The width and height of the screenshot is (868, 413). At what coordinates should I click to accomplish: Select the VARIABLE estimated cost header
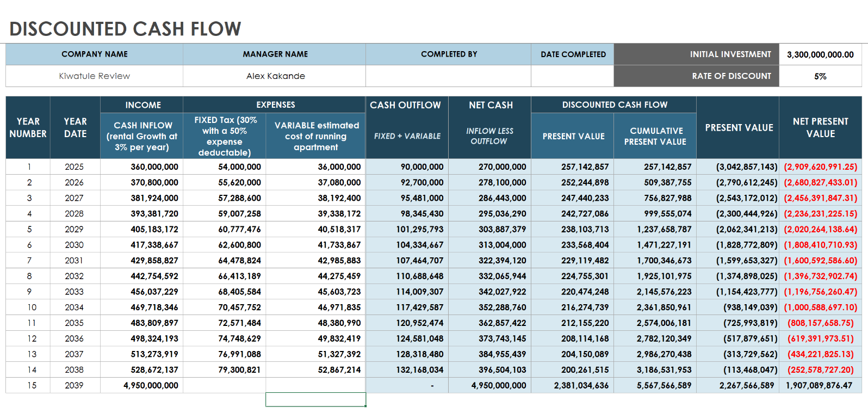[316, 136]
